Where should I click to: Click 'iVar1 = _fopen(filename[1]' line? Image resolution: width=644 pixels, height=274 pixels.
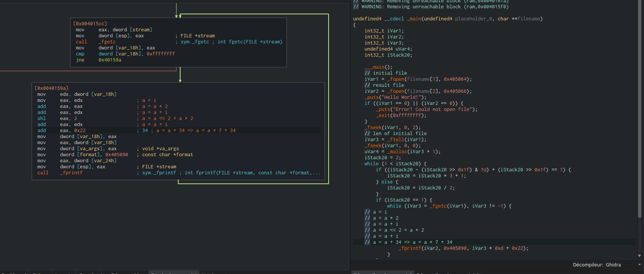(x=418, y=79)
